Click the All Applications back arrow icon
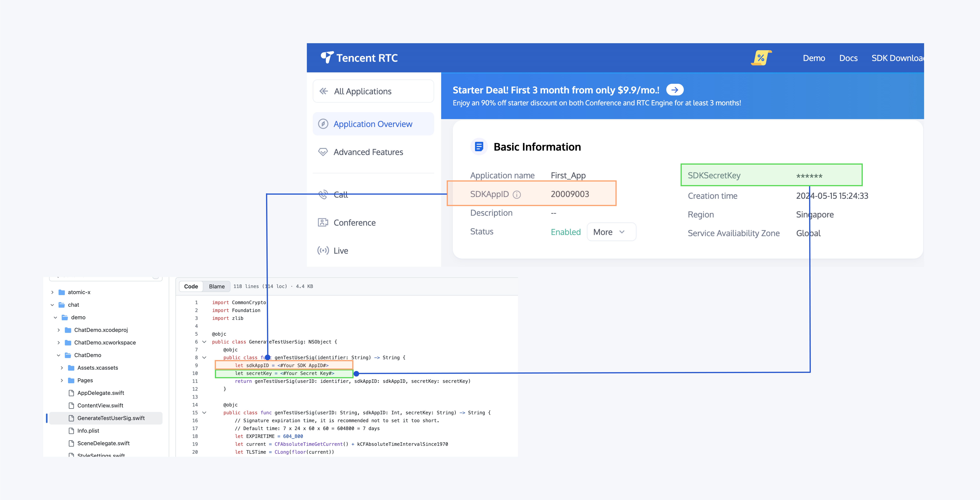Image resolution: width=980 pixels, height=500 pixels. click(323, 91)
